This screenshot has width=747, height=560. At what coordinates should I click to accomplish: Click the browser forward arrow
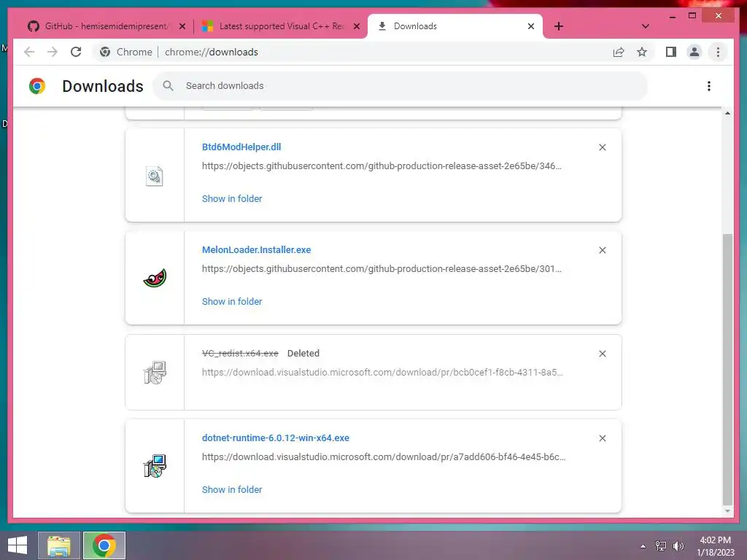pos(53,52)
